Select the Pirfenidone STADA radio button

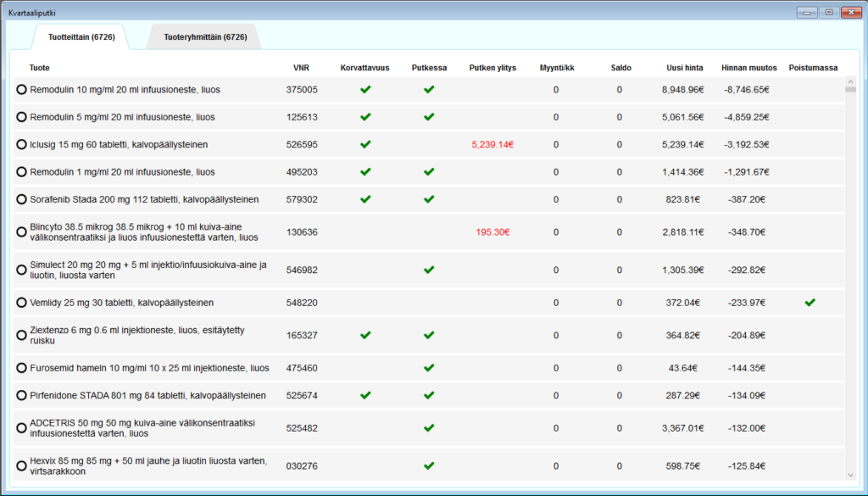[x=21, y=395]
